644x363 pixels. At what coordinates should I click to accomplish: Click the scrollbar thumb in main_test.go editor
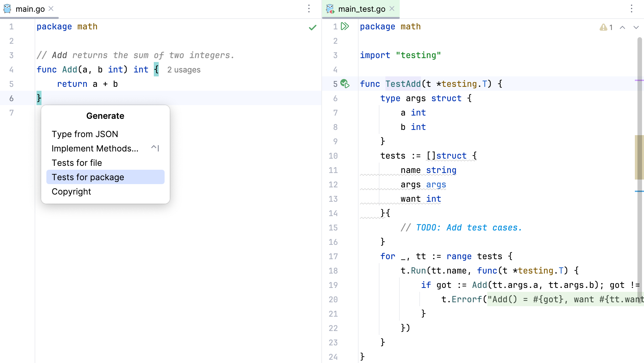point(639,157)
